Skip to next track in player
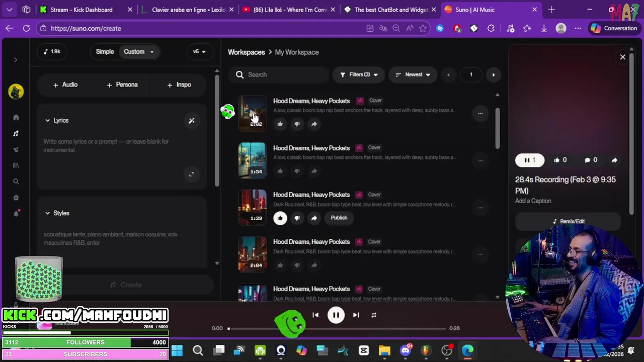This screenshot has width=644, height=362. (x=356, y=315)
